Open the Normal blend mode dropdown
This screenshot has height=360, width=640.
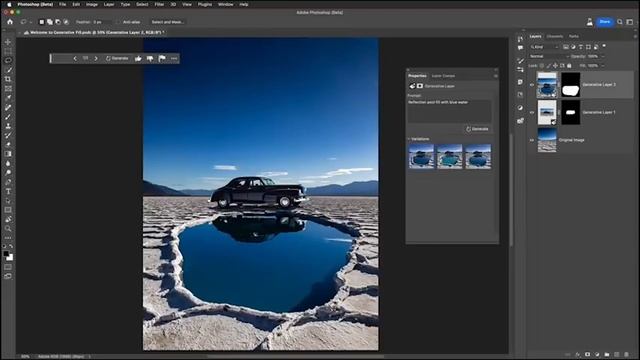pyautogui.click(x=549, y=56)
